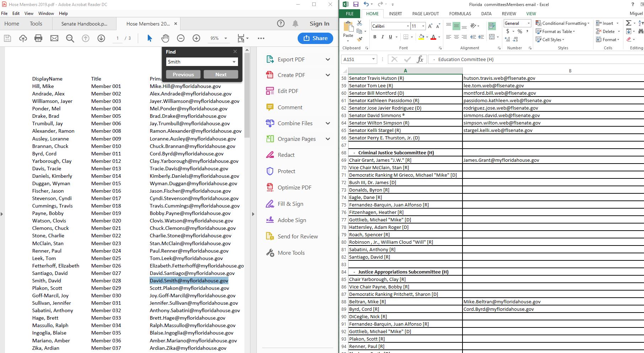
Task: Click Acrobat document vertical scrollbar thumb
Action: [x=247, y=96]
